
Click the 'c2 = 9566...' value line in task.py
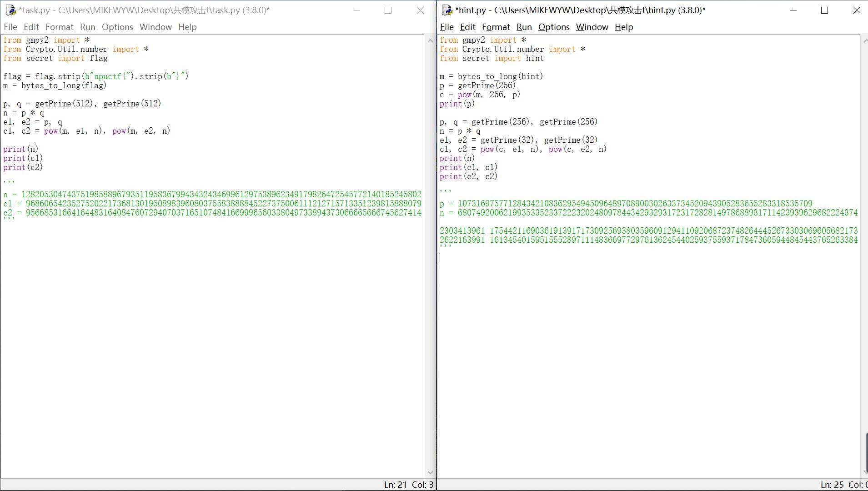212,213
